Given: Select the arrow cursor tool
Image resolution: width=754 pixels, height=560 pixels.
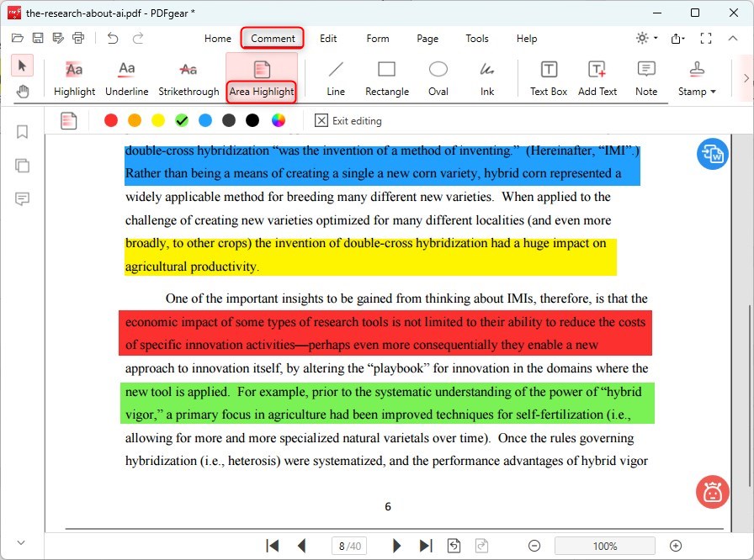Looking at the screenshot, I should (x=22, y=66).
